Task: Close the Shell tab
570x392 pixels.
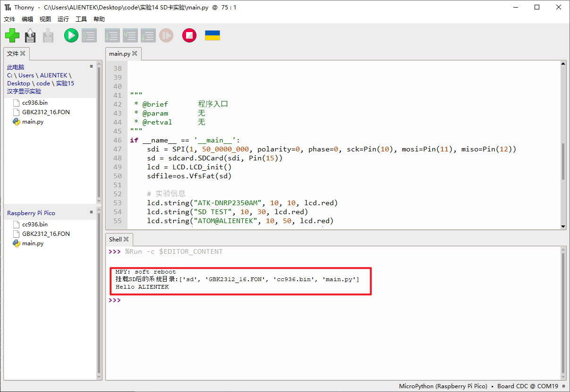Action: pyautogui.click(x=127, y=240)
